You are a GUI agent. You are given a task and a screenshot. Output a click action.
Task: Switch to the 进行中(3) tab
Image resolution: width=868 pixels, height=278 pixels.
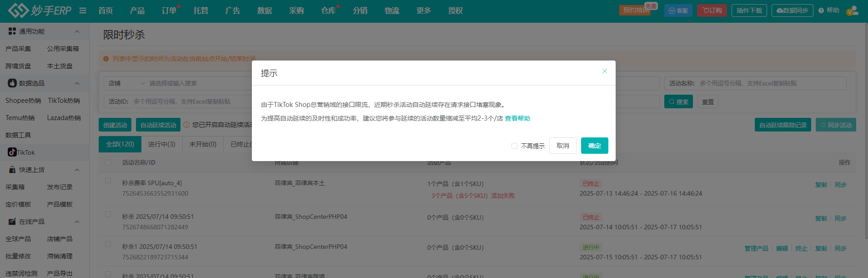(x=161, y=144)
